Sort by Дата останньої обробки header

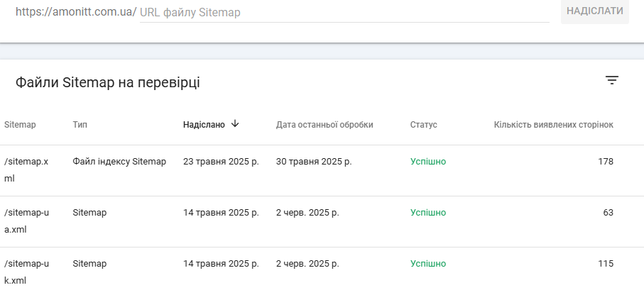324,125
